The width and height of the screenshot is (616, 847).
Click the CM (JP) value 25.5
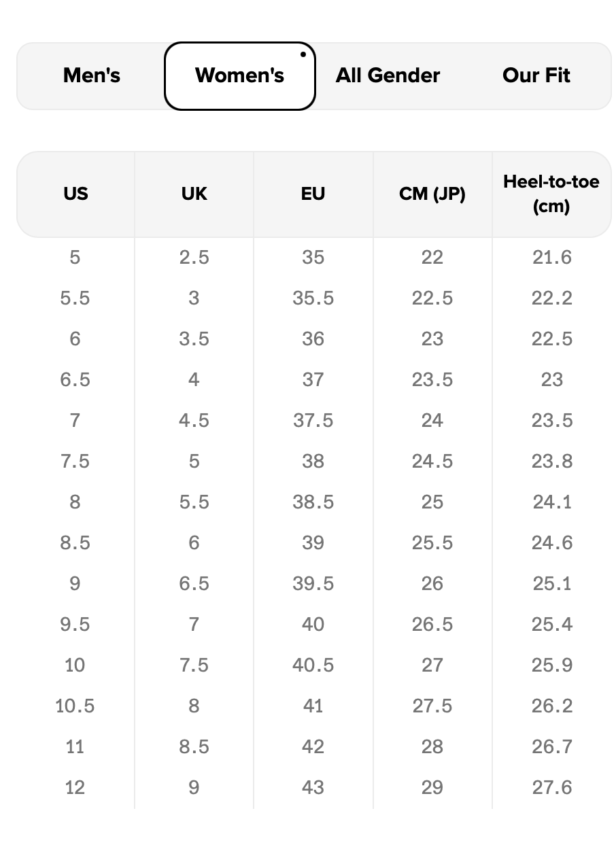click(432, 543)
